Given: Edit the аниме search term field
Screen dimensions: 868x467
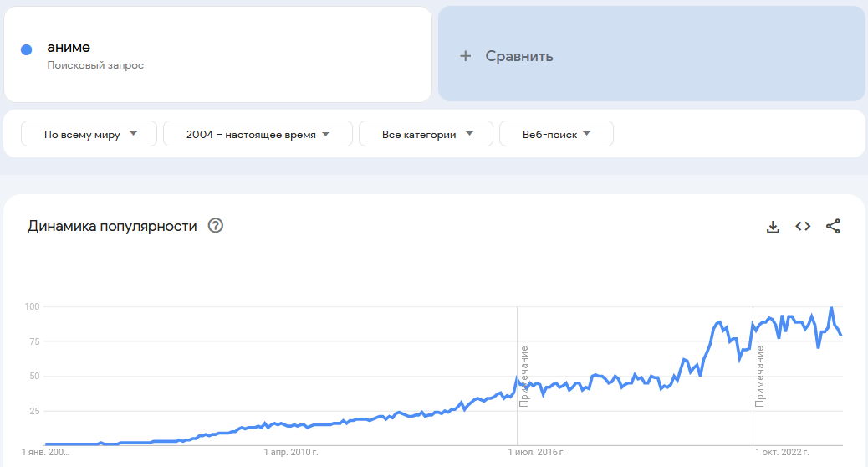Looking at the screenshot, I should coord(69,47).
